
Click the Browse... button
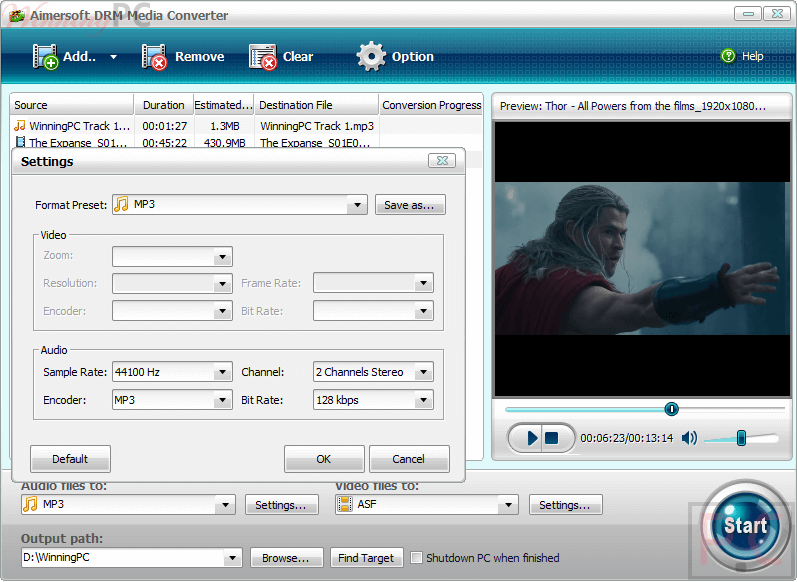(287, 558)
